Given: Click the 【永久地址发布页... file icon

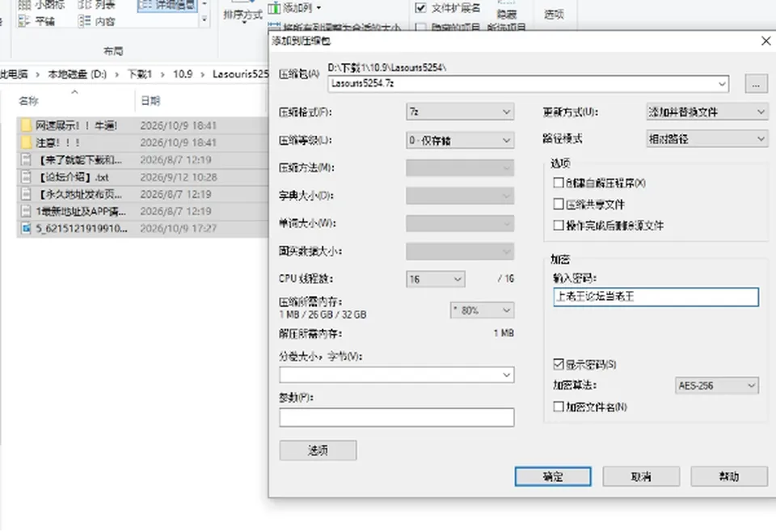Looking at the screenshot, I should pyautogui.click(x=26, y=194).
